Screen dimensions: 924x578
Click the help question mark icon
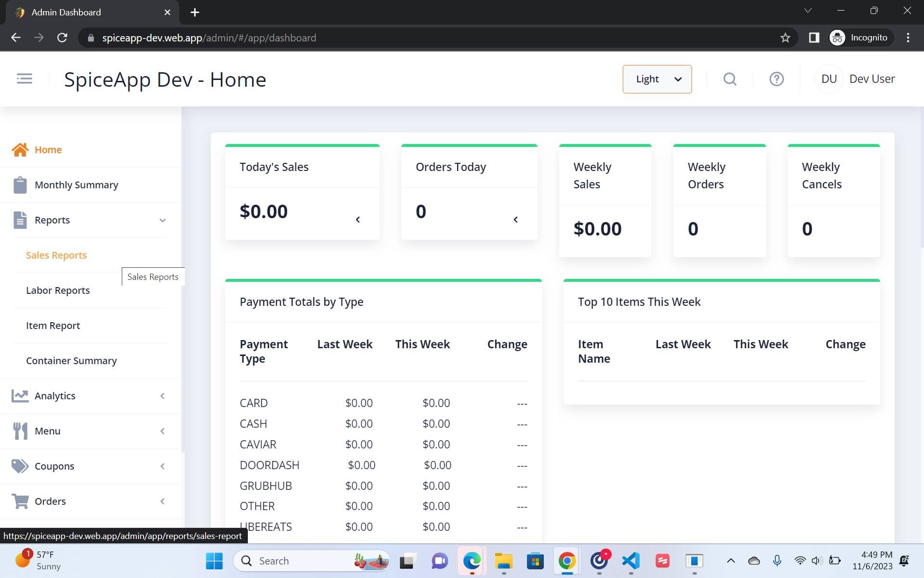(x=776, y=79)
